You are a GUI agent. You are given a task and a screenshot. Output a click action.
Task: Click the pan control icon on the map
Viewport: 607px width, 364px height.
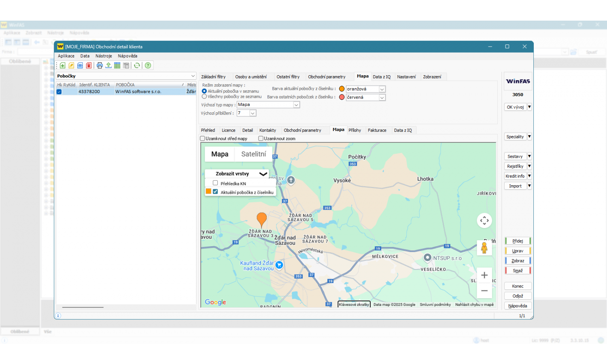pyautogui.click(x=484, y=220)
